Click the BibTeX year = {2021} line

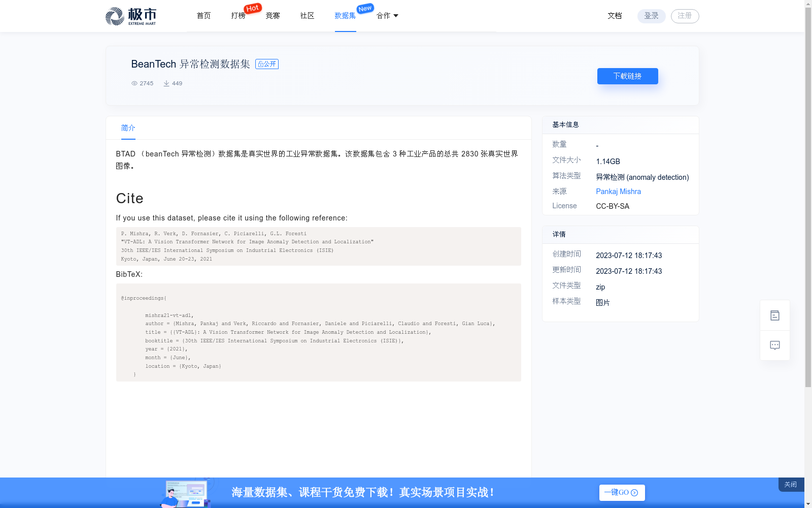click(x=166, y=349)
